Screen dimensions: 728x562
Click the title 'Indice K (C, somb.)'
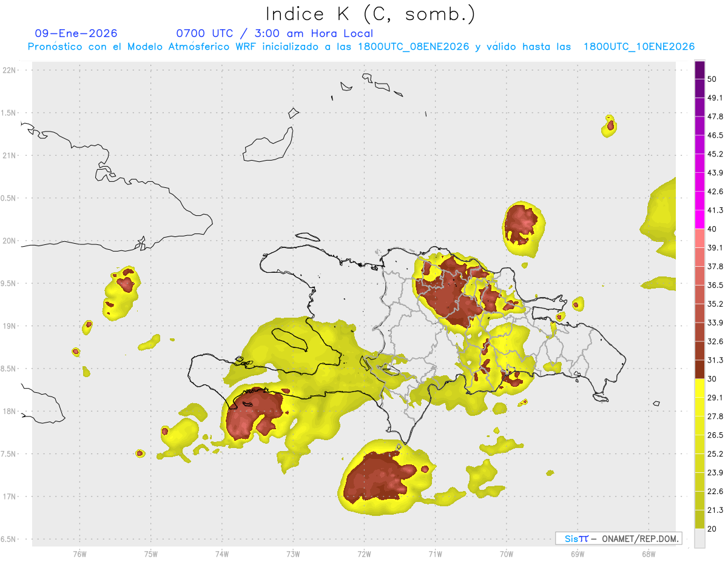point(370,13)
